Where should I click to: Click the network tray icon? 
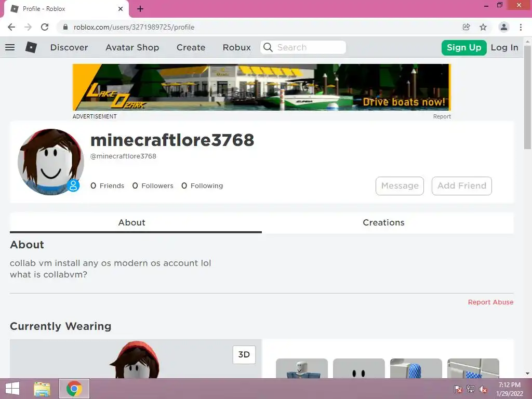(x=471, y=389)
